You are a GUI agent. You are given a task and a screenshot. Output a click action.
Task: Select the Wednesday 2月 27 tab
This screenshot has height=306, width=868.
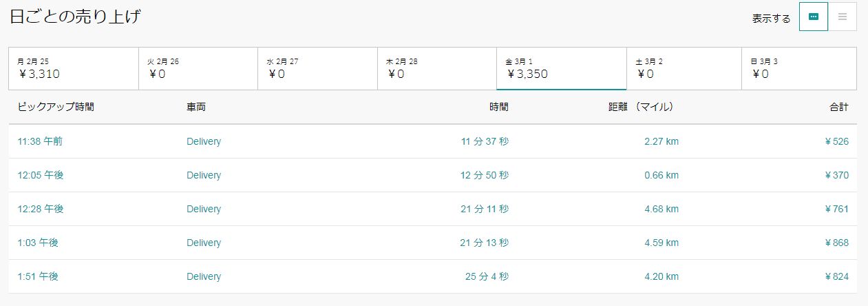click(x=317, y=68)
